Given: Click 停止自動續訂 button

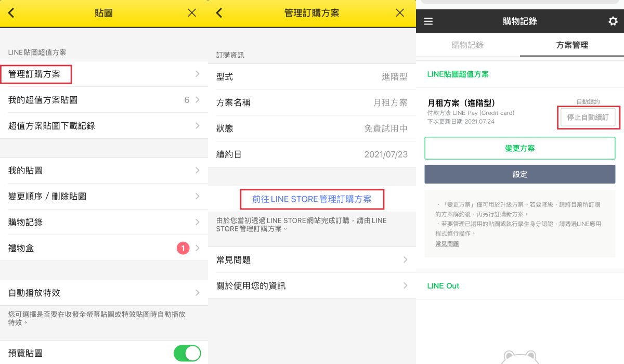Looking at the screenshot, I should [588, 118].
